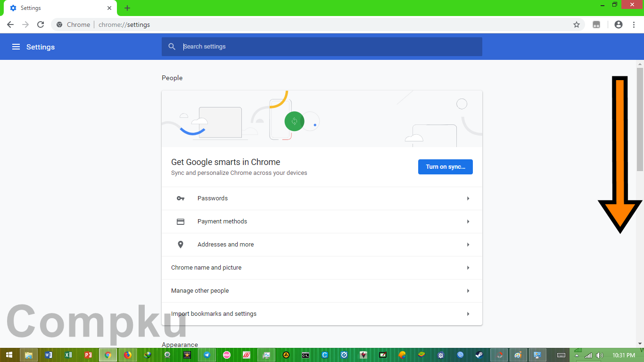The image size is (644, 362).
Task: Expand the Passwords row arrow
Action: pyautogui.click(x=468, y=198)
